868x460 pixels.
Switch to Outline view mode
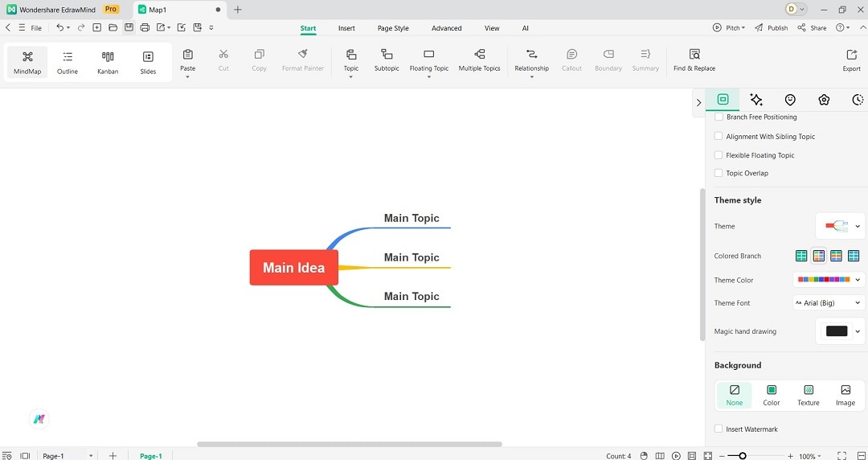68,62
